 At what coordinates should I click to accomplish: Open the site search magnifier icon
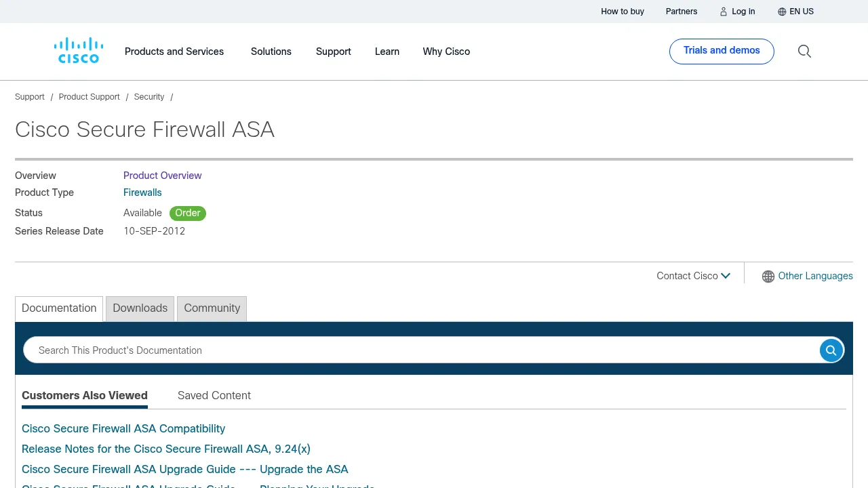click(x=804, y=52)
